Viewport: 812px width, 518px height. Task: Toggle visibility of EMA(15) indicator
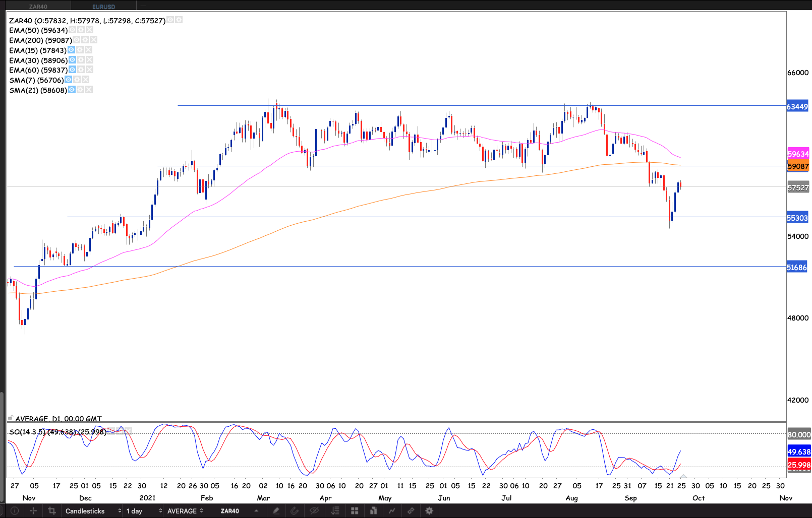coord(71,50)
